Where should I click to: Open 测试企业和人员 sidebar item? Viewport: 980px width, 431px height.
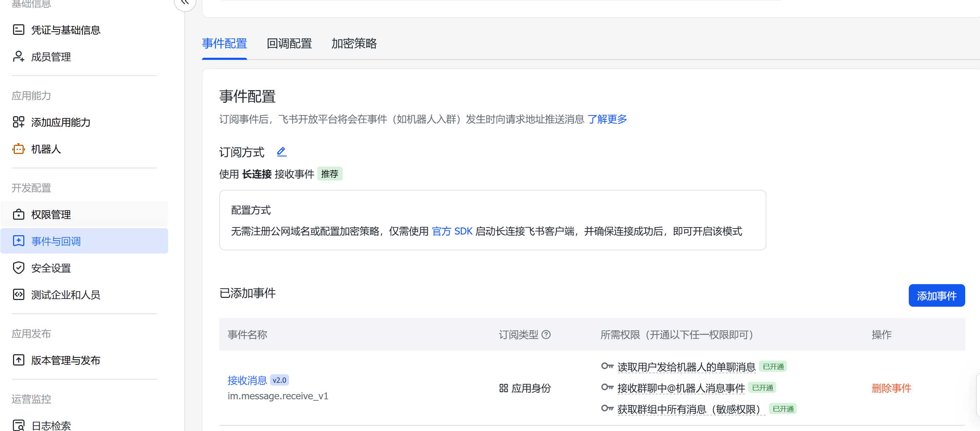(66, 295)
